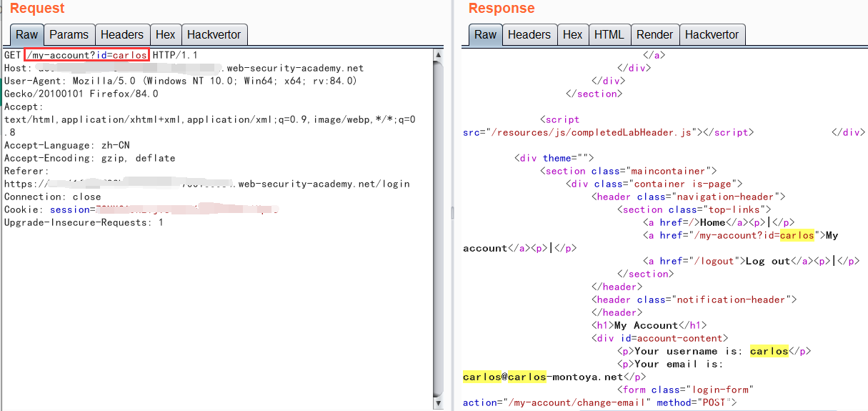
Task: Open the Response Hex tab
Action: click(x=572, y=34)
